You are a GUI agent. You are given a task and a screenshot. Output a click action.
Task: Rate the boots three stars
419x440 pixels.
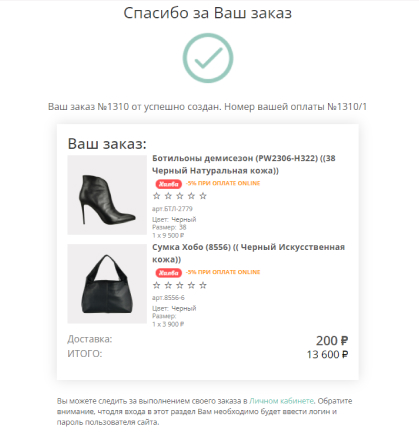180,196
